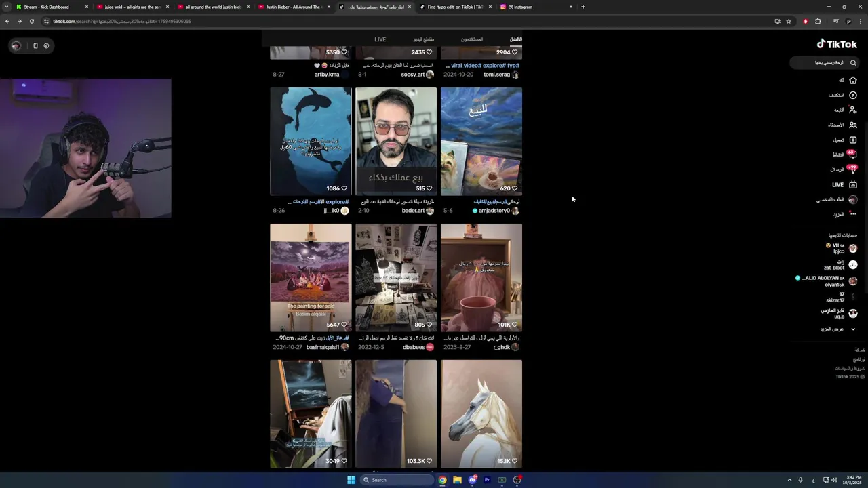The image size is (868, 488).
Task: Switch to juice wrld browser tab
Action: pyautogui.click(x=132, y=7)
